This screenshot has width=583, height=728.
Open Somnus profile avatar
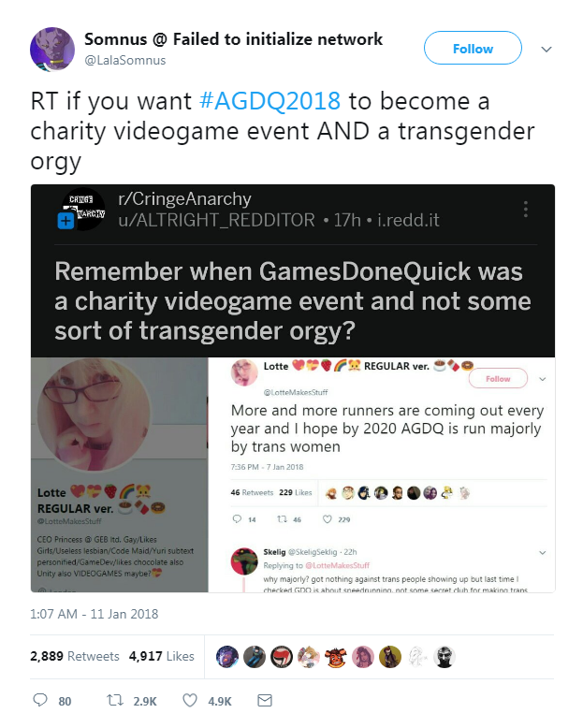(x=52, y=50)
